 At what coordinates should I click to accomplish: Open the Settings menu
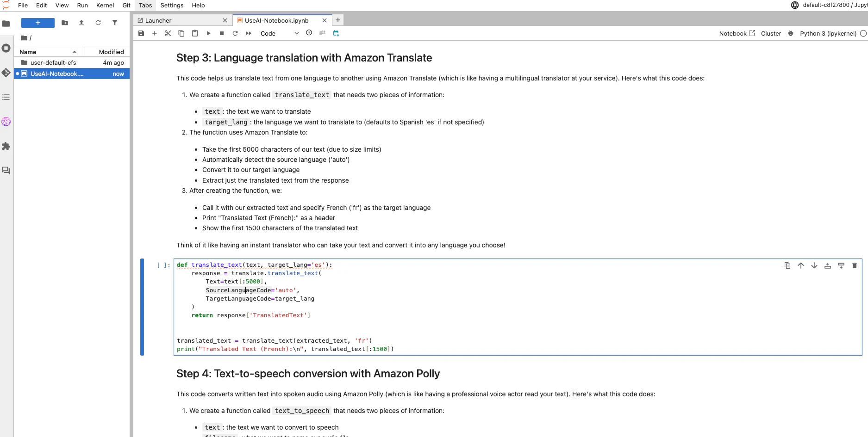tap(172, 5)
